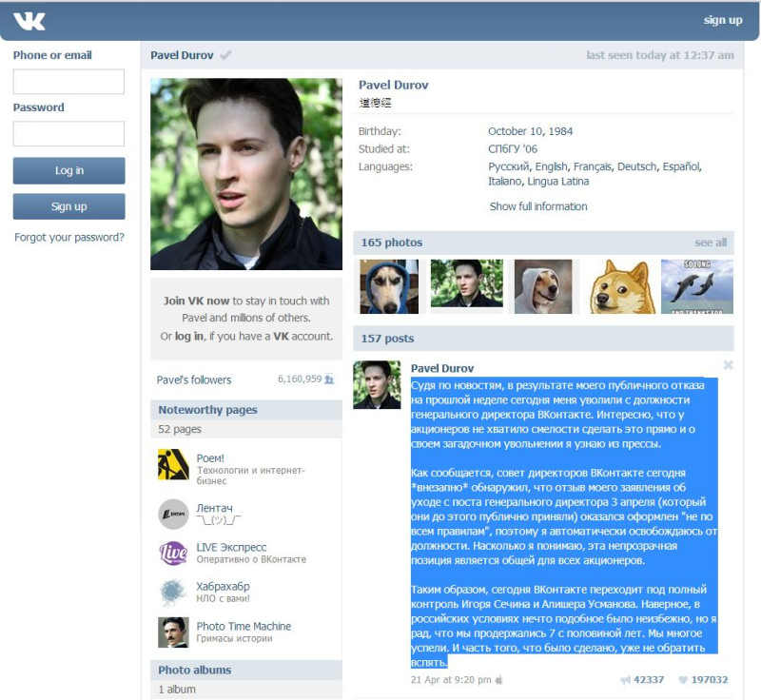Click the Deutsch language link
Image resolution: width=761 pixels, height=700 pixels.
(636, 166)
